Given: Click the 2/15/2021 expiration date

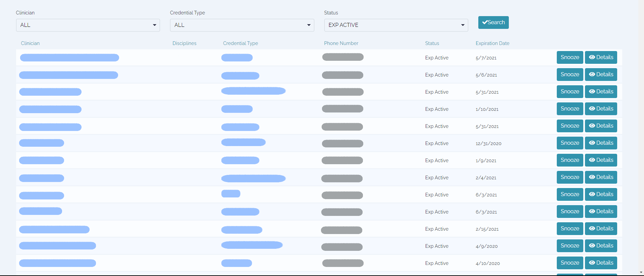Looking at the screenshot, I should [487, 229].
